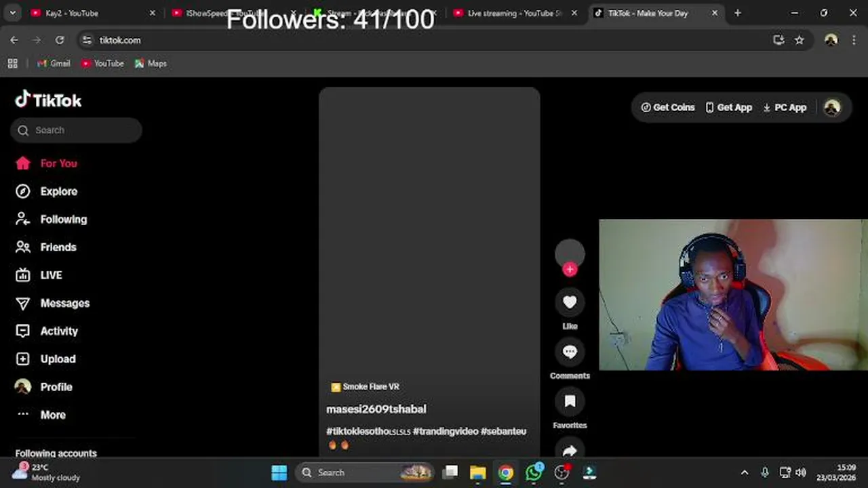Close the TikTok tab
This screenshot has height=488, width=868.
coord(714,13)
